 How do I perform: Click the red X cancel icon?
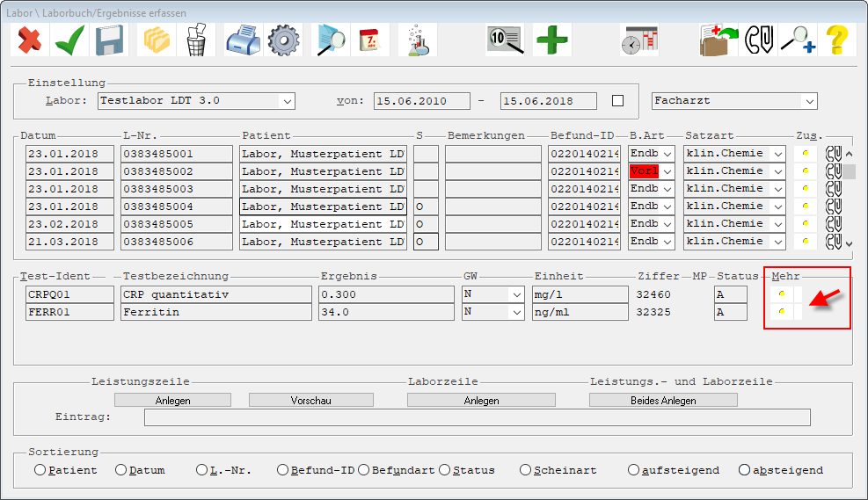[x=29, y=40]
